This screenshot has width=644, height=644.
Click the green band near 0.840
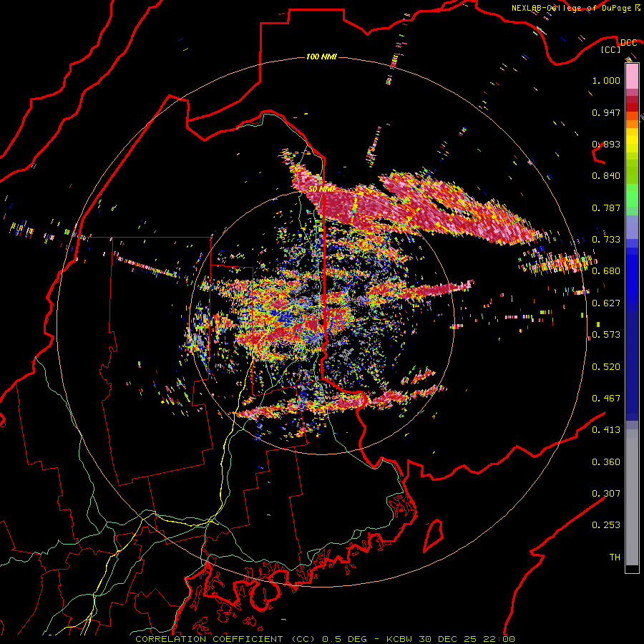[x=632, y=172]
